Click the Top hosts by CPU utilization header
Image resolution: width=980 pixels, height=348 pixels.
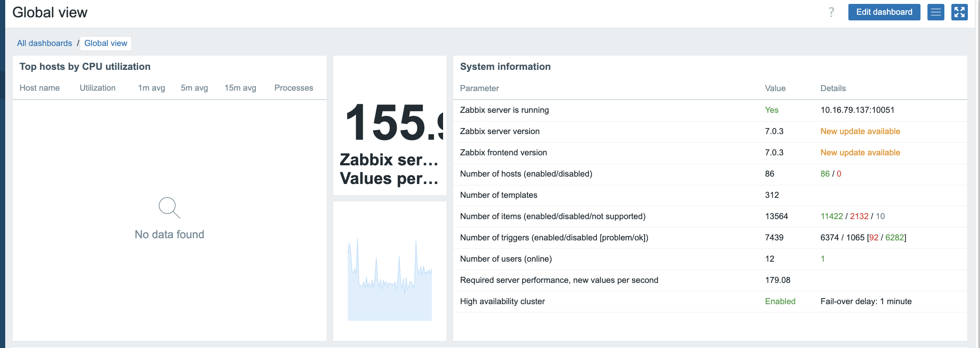tap(85, 67)
